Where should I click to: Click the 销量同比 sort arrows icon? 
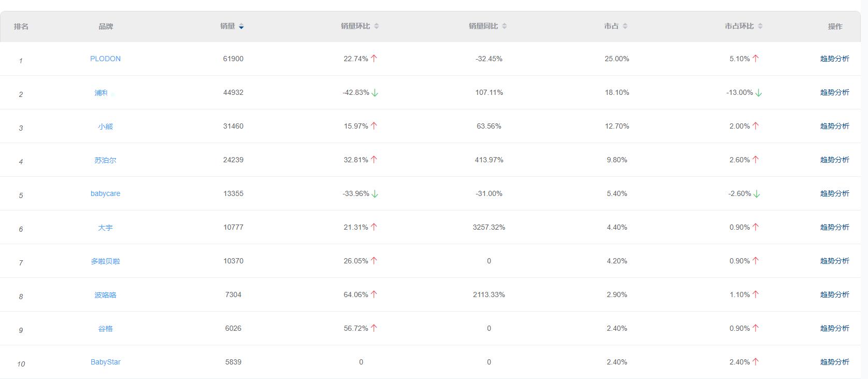click(504, 26)
